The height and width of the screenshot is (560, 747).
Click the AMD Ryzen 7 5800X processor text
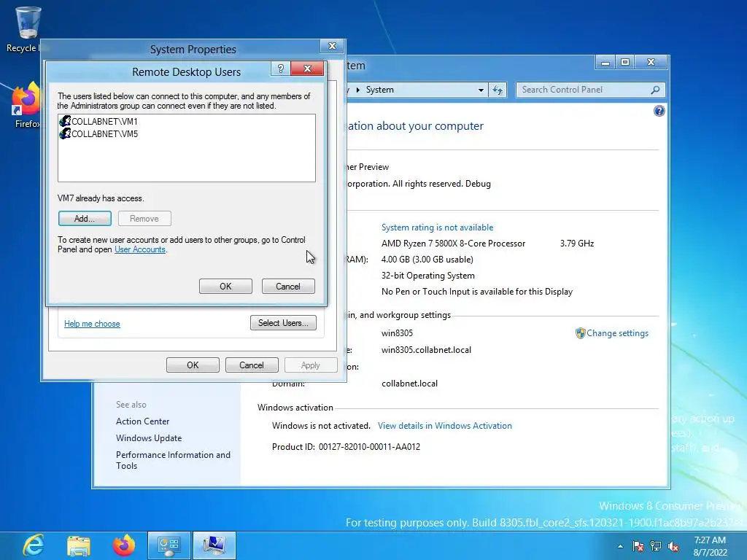[x=453, y=244]
